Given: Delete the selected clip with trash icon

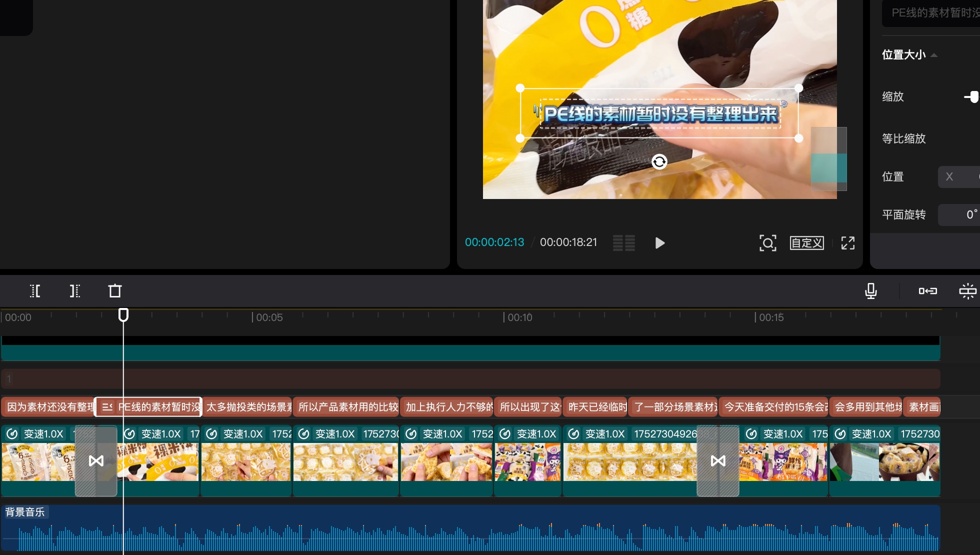Looking at the screenshot, I should point(115,291).
